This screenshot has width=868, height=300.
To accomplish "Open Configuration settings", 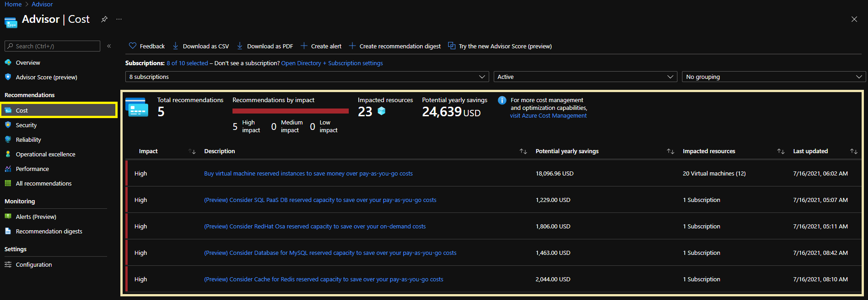I will 34,264.
